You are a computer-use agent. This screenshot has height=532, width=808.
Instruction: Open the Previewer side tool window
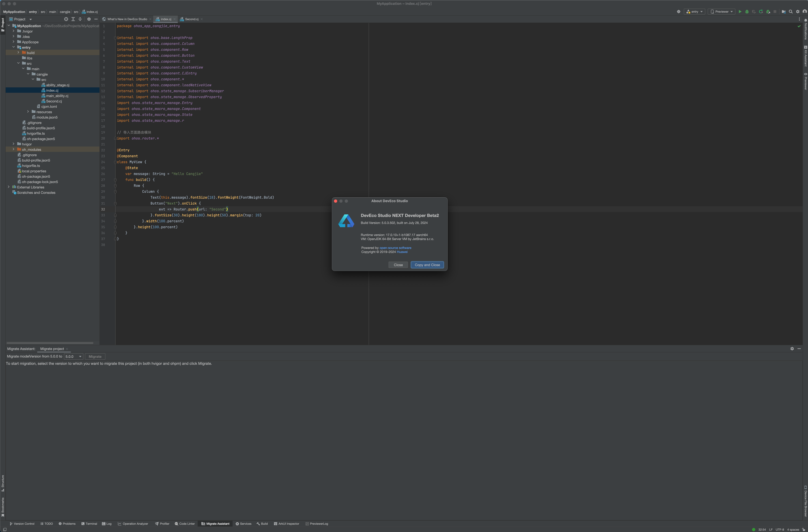coord(805,81)
